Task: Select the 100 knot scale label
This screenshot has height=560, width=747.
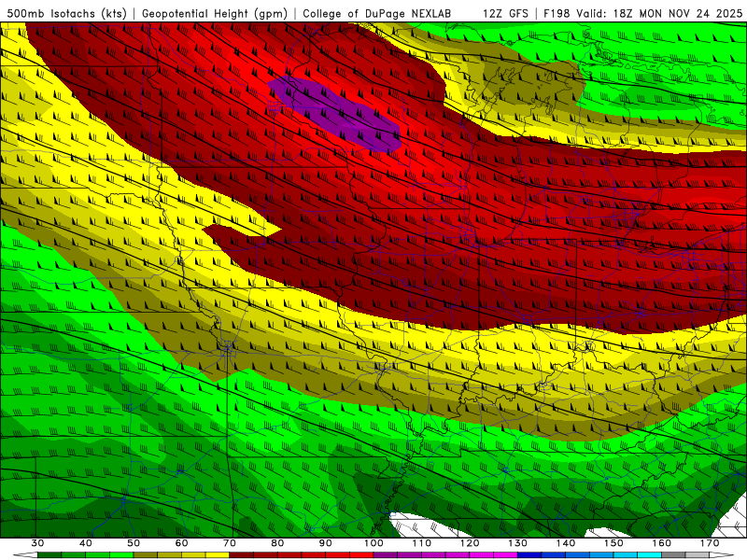Action: (x=373, y=543)
